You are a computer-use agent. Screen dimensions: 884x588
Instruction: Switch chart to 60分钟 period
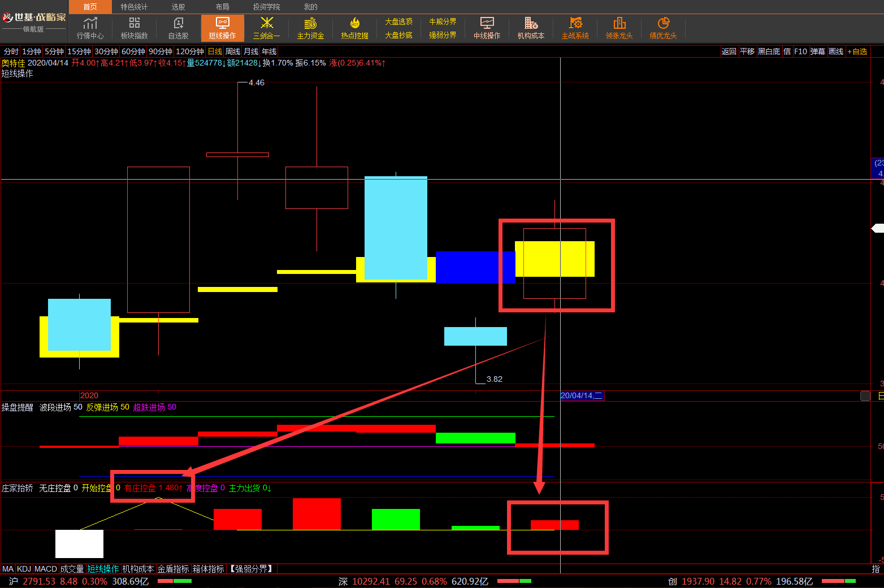[x=133, y=51]
